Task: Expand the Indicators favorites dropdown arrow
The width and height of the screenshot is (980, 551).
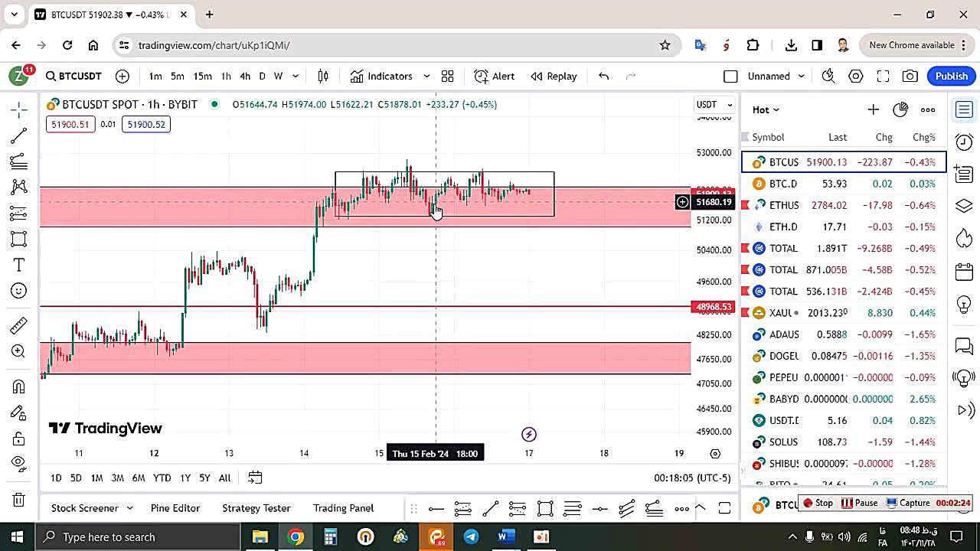Action: pos(426,76)
